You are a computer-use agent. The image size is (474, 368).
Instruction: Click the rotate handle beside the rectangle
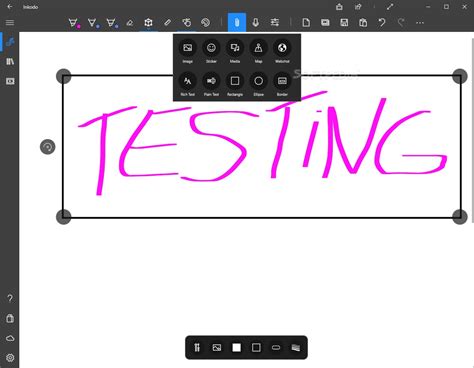tap(48, 147)
